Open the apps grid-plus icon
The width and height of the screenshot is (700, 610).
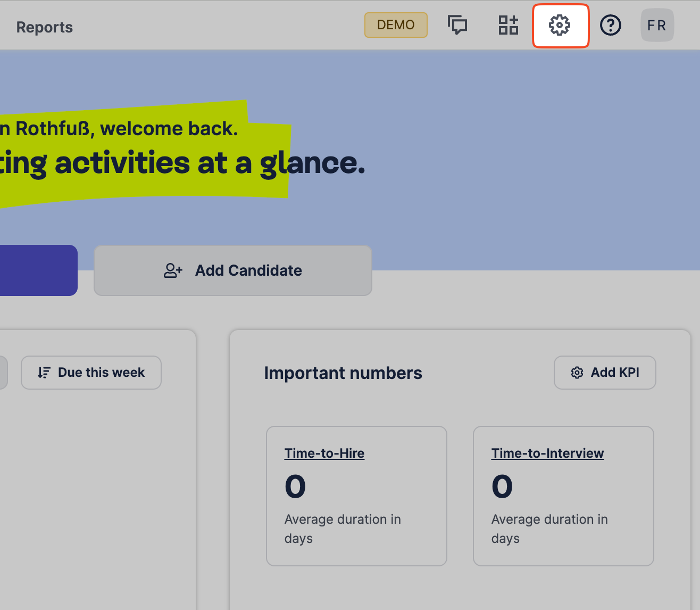click(x=508, y=25)
